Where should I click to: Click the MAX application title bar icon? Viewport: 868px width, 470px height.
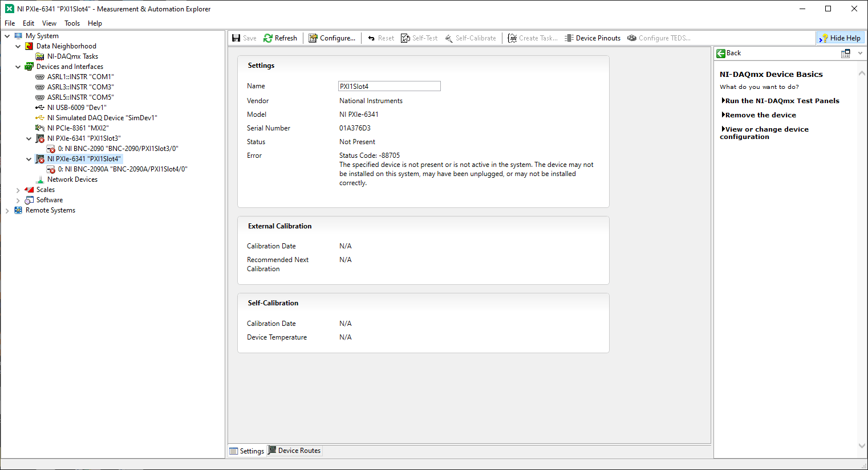(9, 9)
